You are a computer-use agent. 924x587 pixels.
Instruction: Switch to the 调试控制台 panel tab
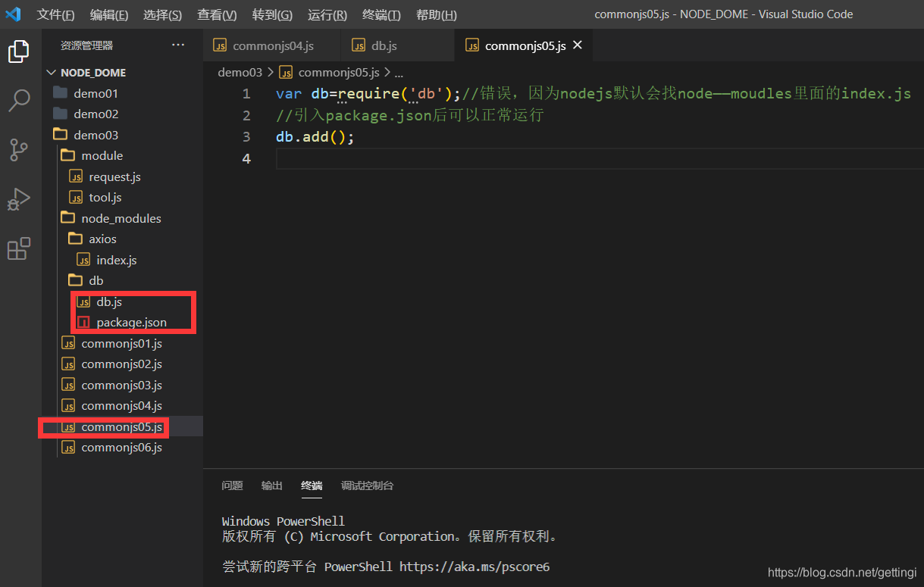click(368, 486)
